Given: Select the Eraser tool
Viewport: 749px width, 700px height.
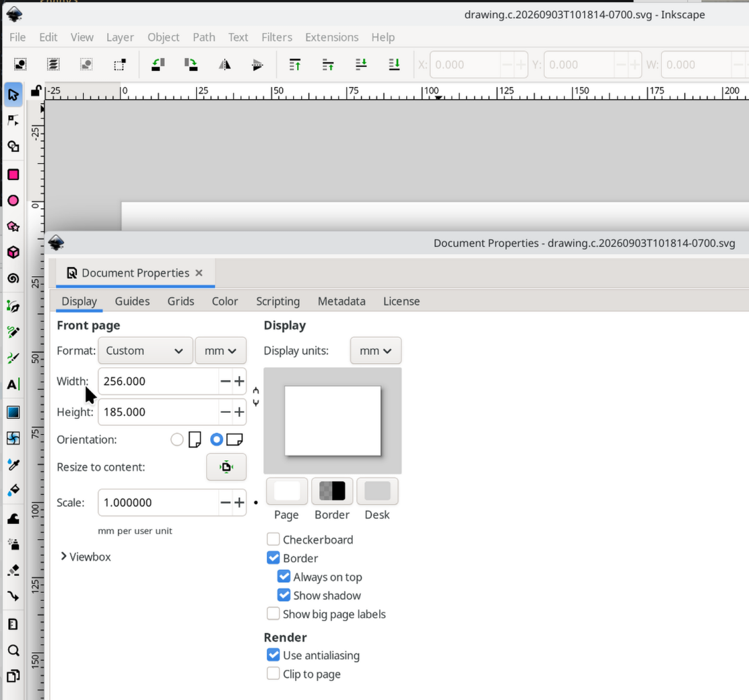Looking at the screenshot, I should point(13,570).
